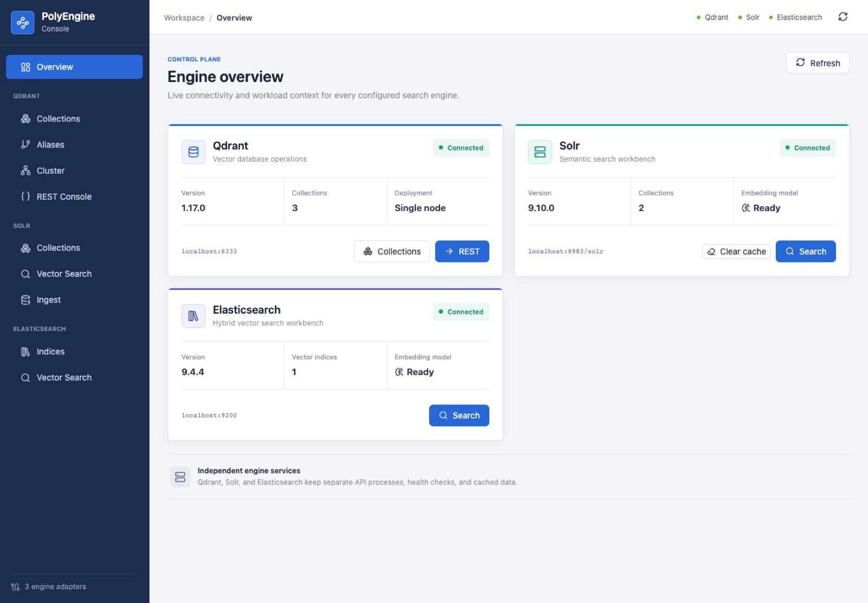Click Elasticsearch embedding model Ready status
The image size is (868, 603).
pyautogui.click(x=414, y=372)
